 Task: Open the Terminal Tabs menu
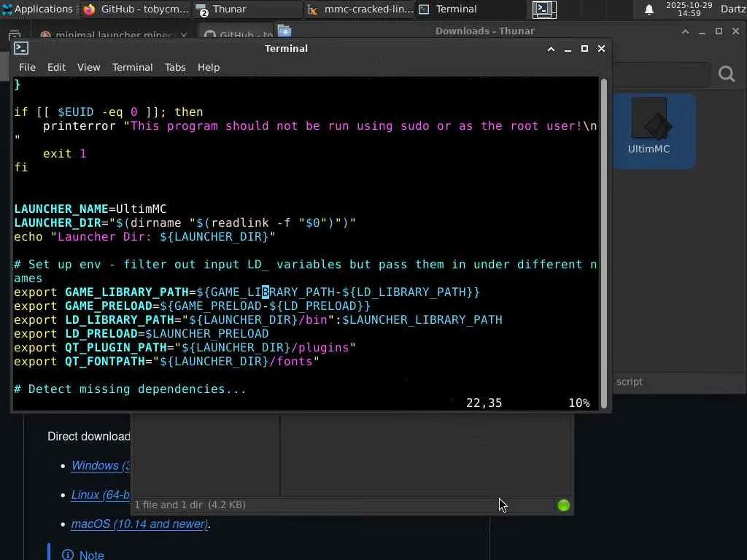pyautogui.click(x=175, y=67)
